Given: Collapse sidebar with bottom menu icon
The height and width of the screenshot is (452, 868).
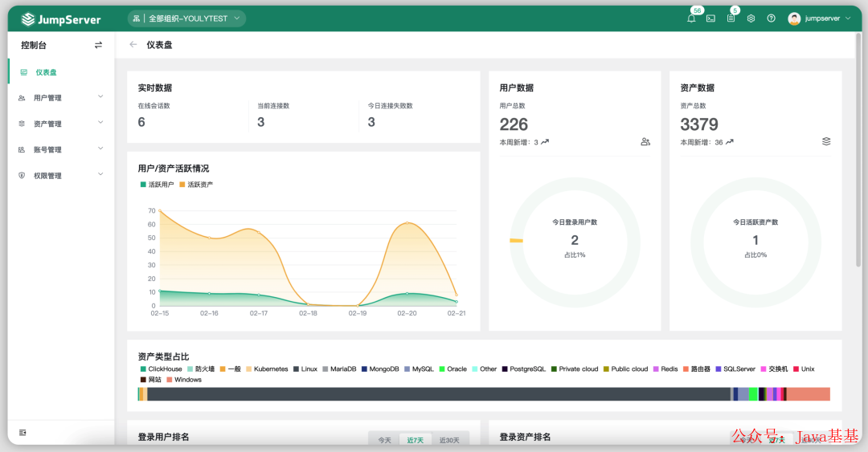Looking at the screenshot, I should [x=23, y=433].
